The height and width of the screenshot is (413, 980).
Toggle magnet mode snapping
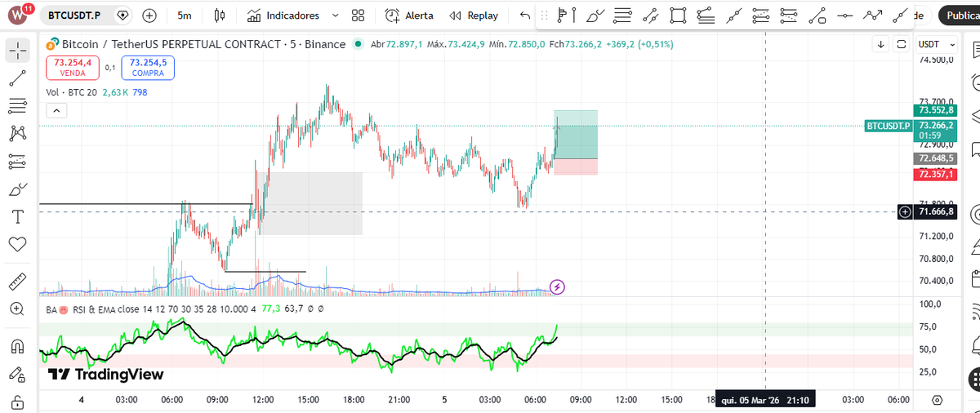coord(18,346)
